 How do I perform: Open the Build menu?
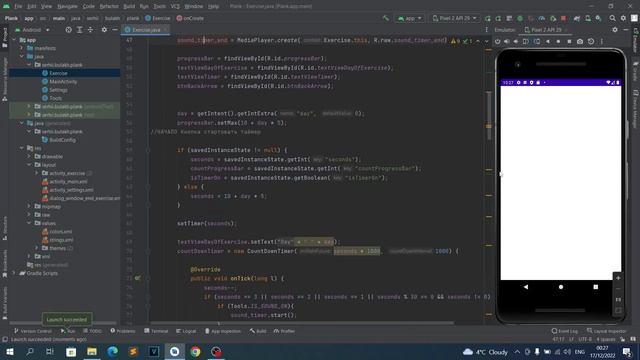coord(129,7)
